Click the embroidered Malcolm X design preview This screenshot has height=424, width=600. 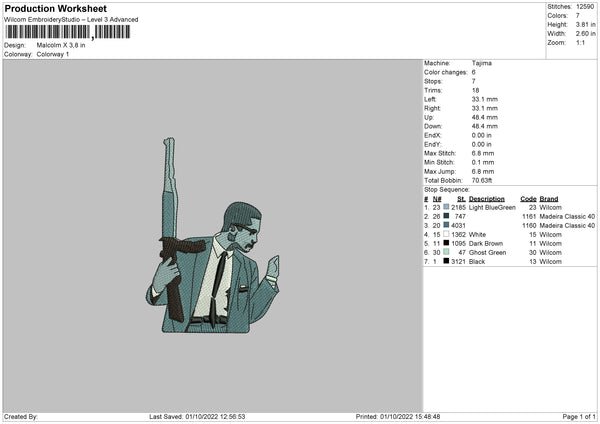(x=213, y=236)
